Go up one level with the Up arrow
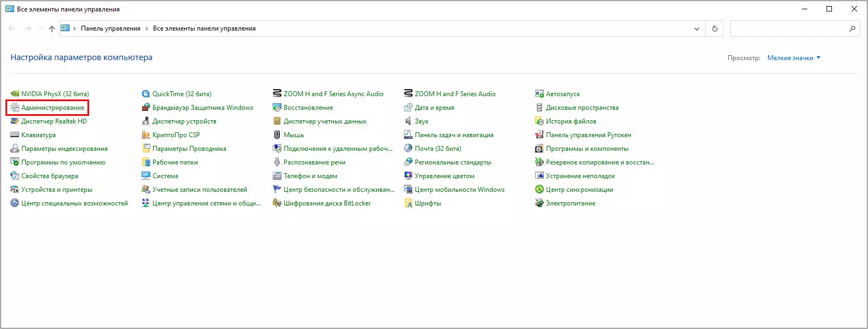 [x=52, y=28]
